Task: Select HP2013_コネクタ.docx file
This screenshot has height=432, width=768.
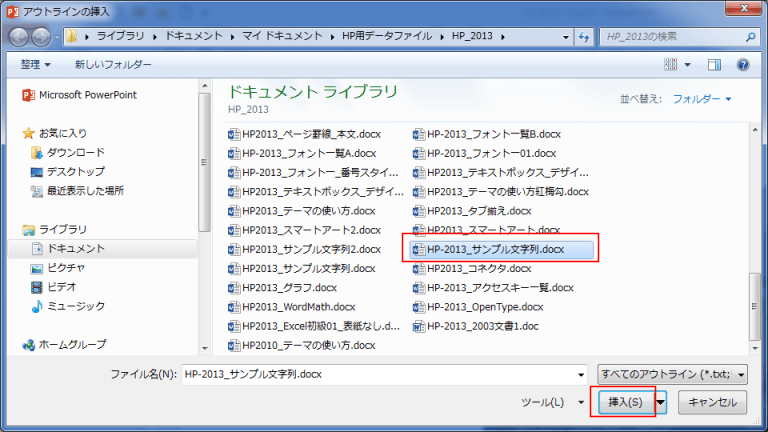Action: click(x=472, y=269)
